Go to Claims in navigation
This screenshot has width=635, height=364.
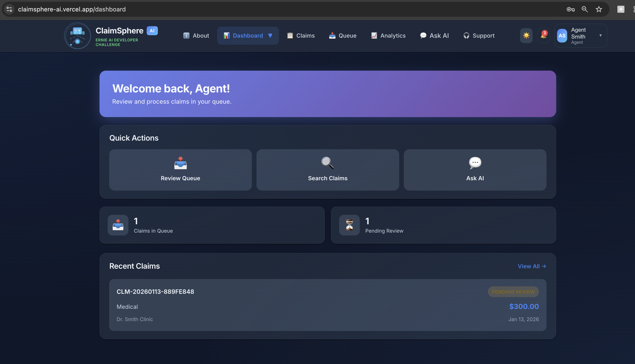pyautogui.click(x=301, y=36)
